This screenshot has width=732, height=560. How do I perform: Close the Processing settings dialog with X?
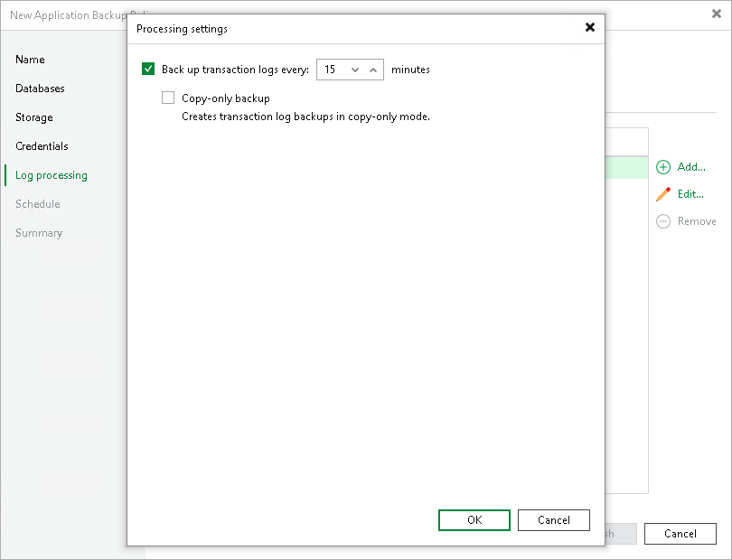coord(590,28)
